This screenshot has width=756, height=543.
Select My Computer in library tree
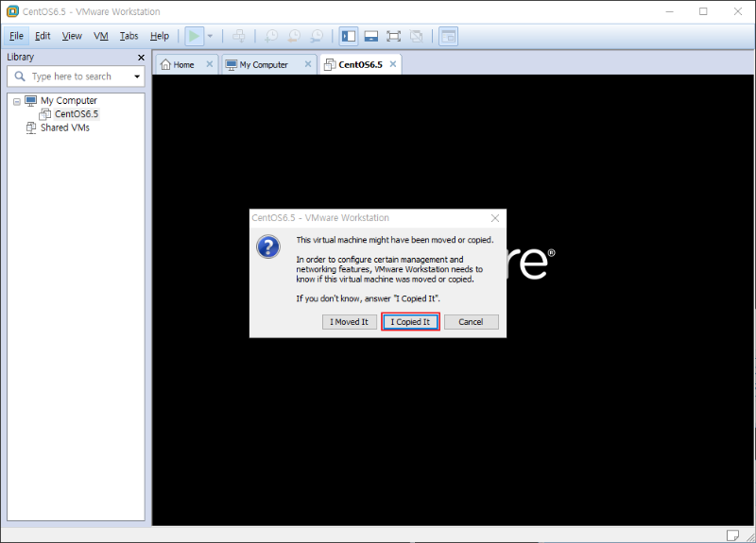click(x=68, y=101)
